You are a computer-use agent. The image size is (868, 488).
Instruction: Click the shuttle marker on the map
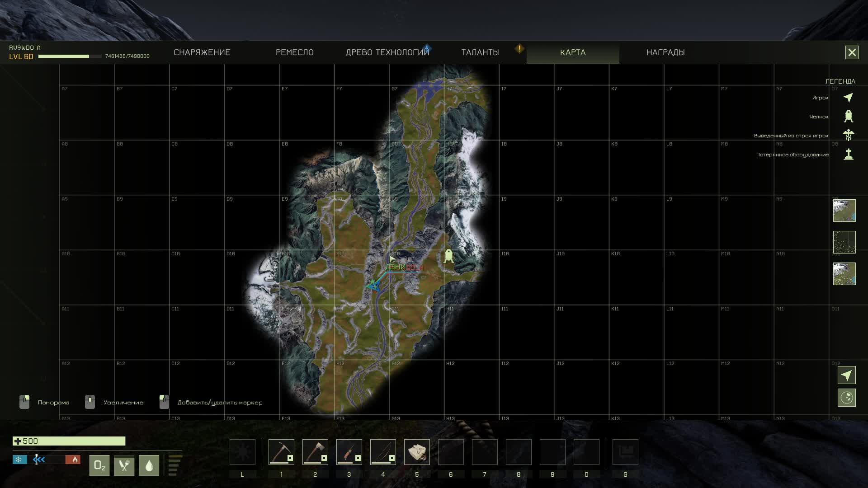click(448, 256)
